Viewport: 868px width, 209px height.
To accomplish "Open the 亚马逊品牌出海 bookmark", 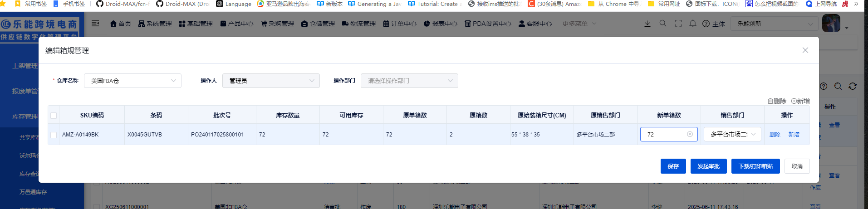I will pyautogui.click(x=283, y=4).
